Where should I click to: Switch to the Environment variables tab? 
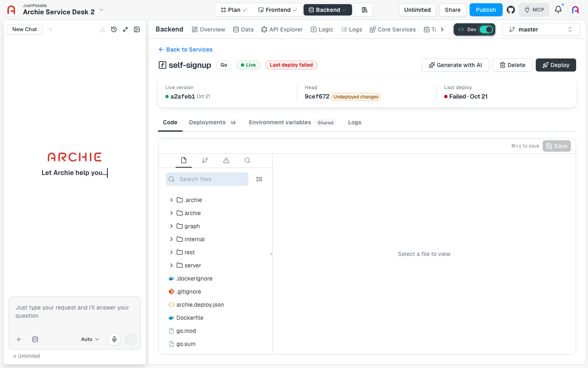coord(292,122)
